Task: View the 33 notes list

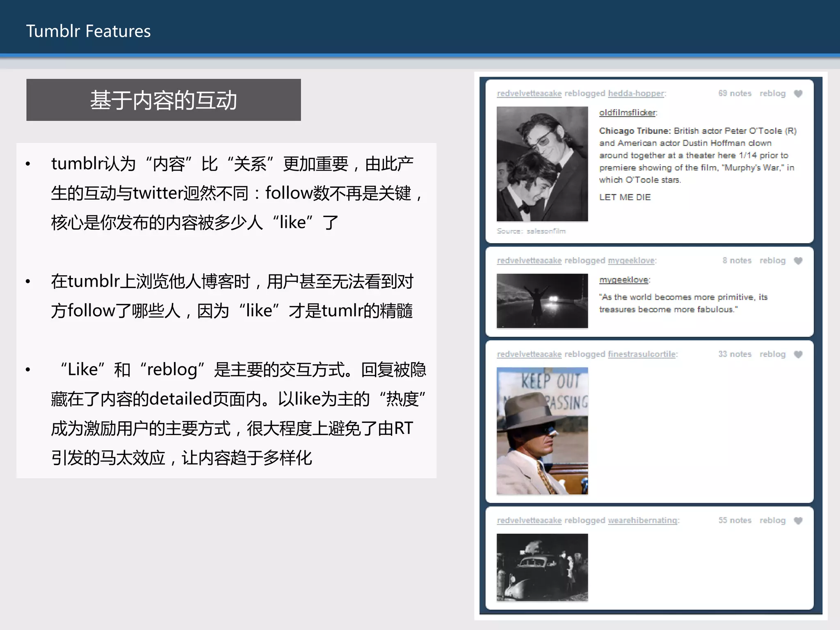Action: click(735, 354)
